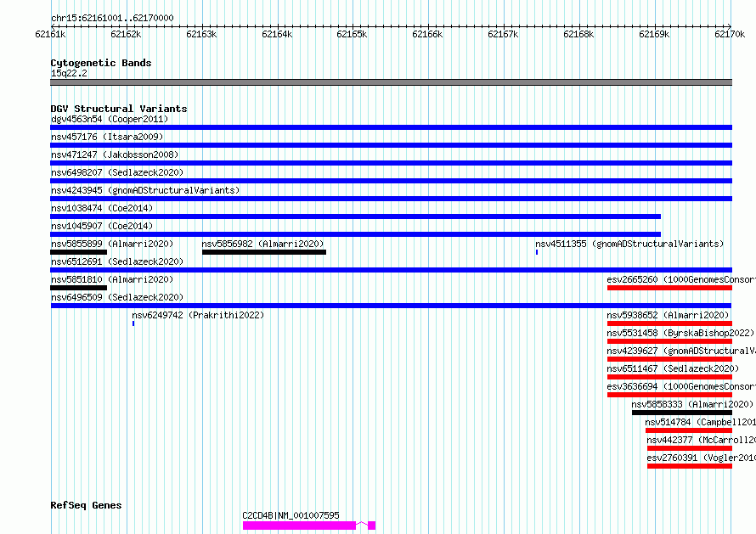Click the RefSeq Genes track title
Screen dimensions: 756x534
86,505
